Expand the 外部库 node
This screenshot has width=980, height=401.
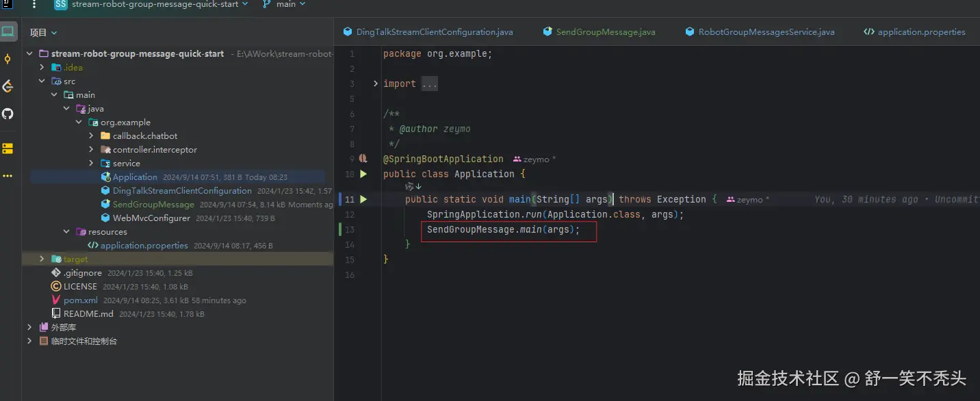pyautogui.click(x=29, y=327)
